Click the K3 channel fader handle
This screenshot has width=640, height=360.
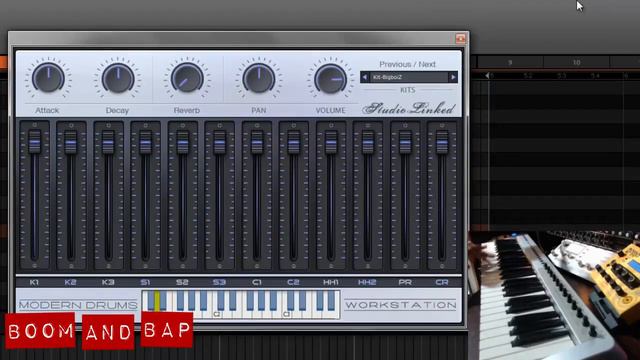click(x=108, y=142)
